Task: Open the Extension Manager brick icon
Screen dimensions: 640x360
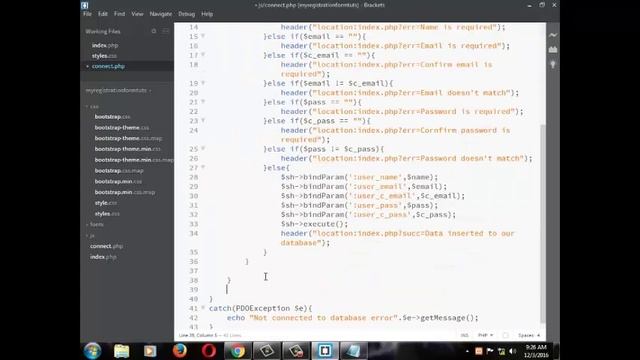Action: 553,49
